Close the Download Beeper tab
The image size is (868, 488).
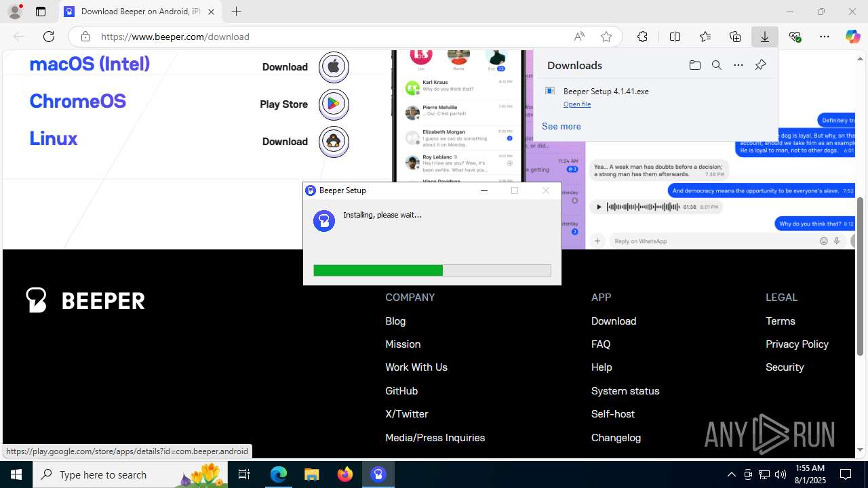coord(211,12)
